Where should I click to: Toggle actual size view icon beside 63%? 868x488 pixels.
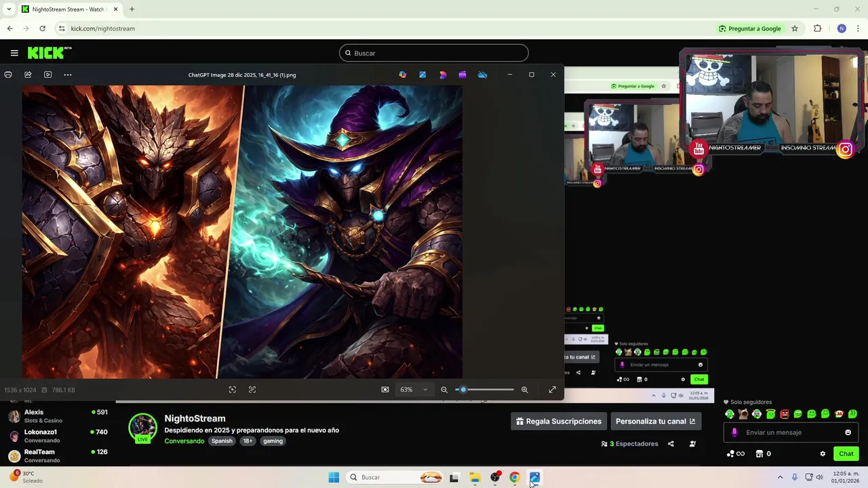tap(385, 390)
